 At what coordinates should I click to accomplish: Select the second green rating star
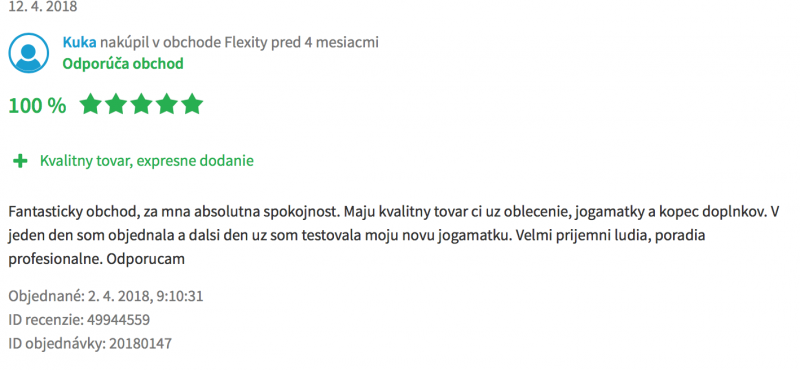(116, 104)
